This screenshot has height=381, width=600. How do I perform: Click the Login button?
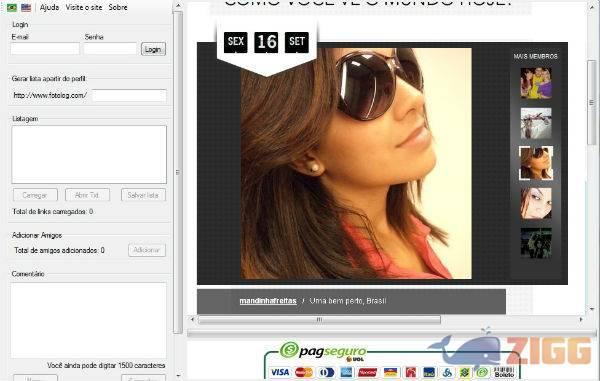[x=153, y=49]
